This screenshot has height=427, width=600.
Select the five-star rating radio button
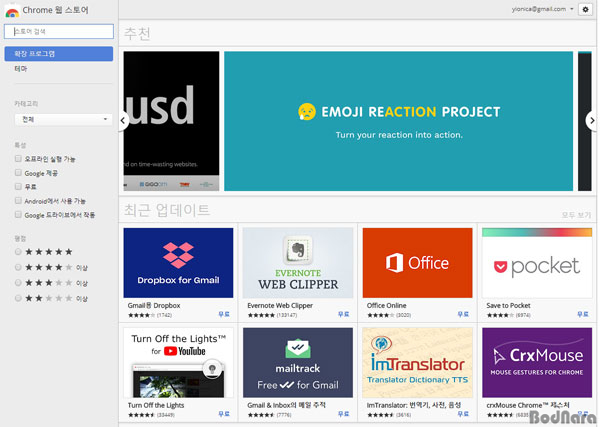(18, 252)
